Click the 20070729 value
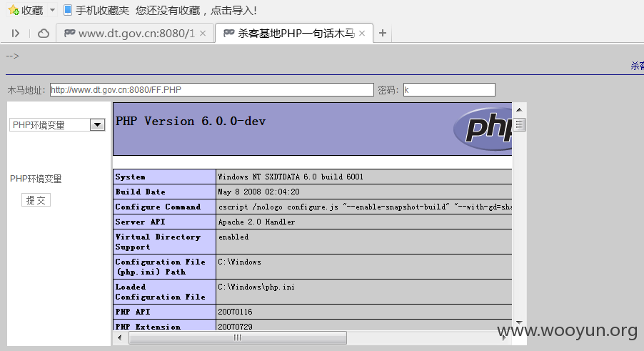 tap(235, 327)
